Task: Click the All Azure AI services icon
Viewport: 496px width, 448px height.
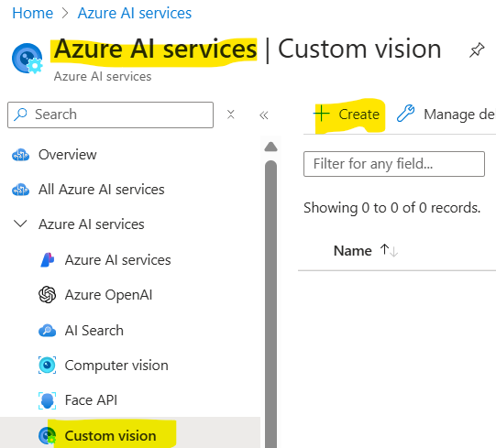Action: coord(20,190)
